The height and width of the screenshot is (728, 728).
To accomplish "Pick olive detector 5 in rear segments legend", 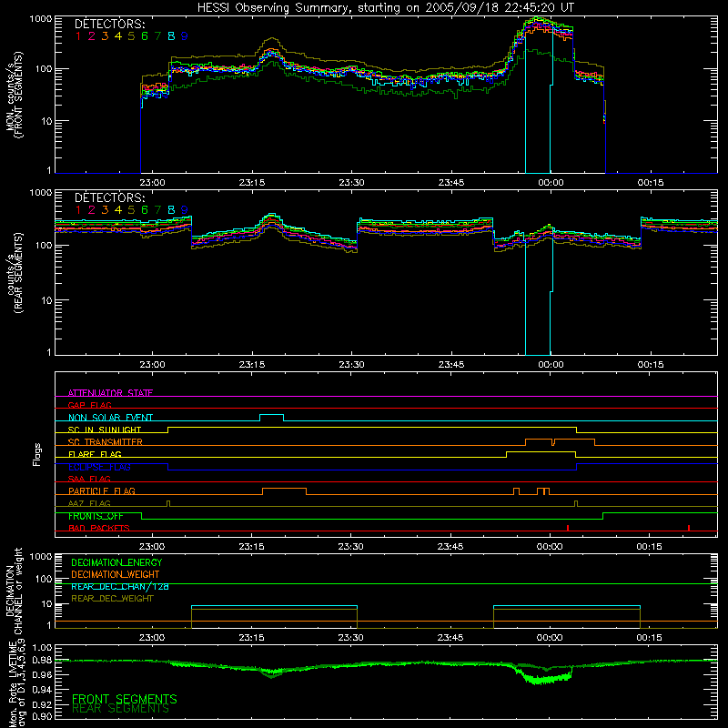I will pos(131,210).
